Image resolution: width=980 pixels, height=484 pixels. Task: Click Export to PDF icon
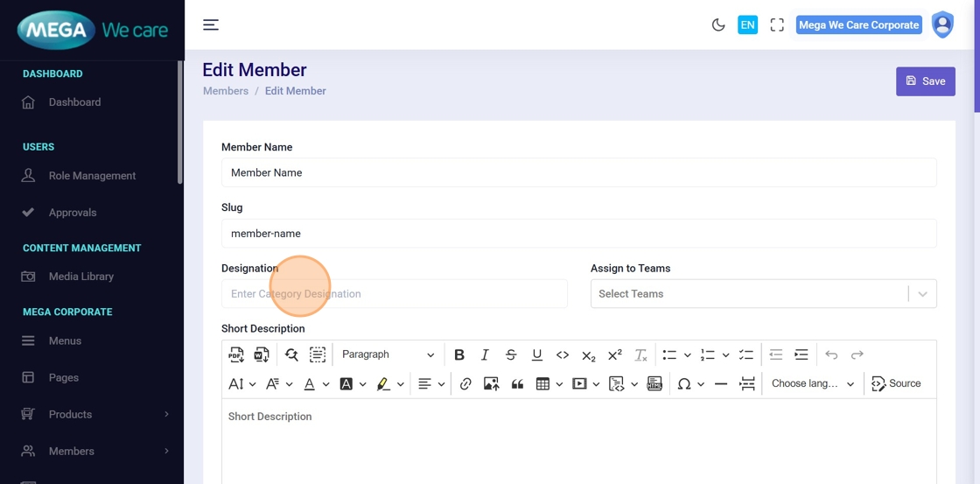pos(236,354)
